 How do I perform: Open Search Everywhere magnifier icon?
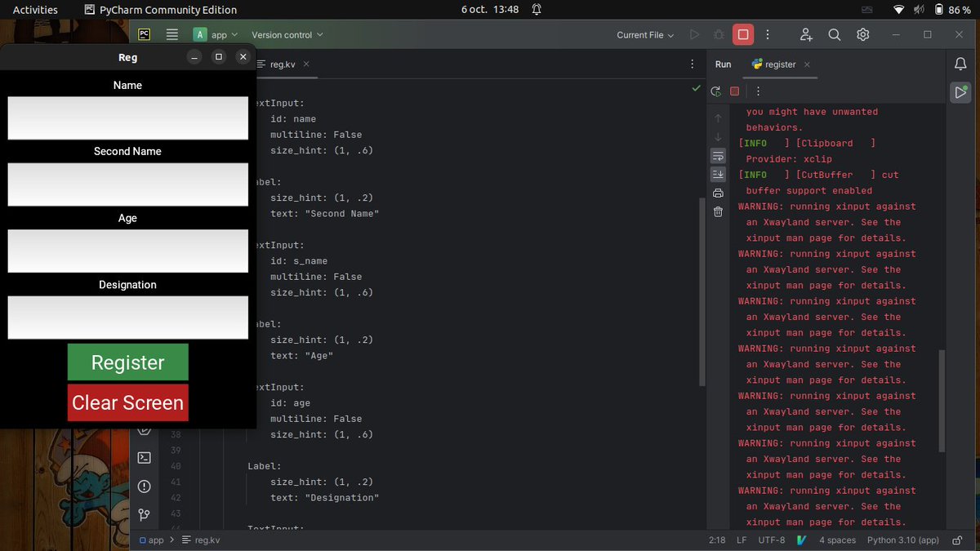pos(835,34)
